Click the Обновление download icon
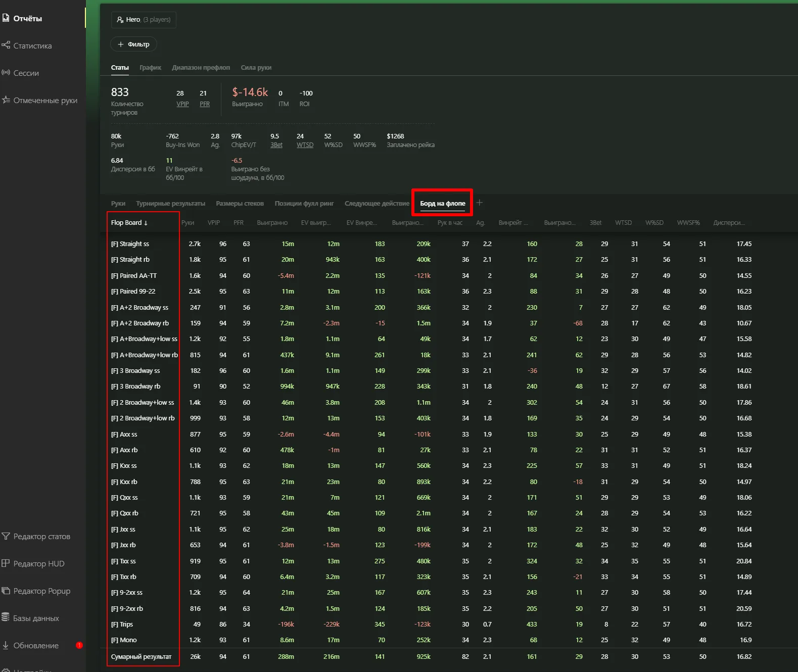The image size is (798, 672). (x=6, y=645)
